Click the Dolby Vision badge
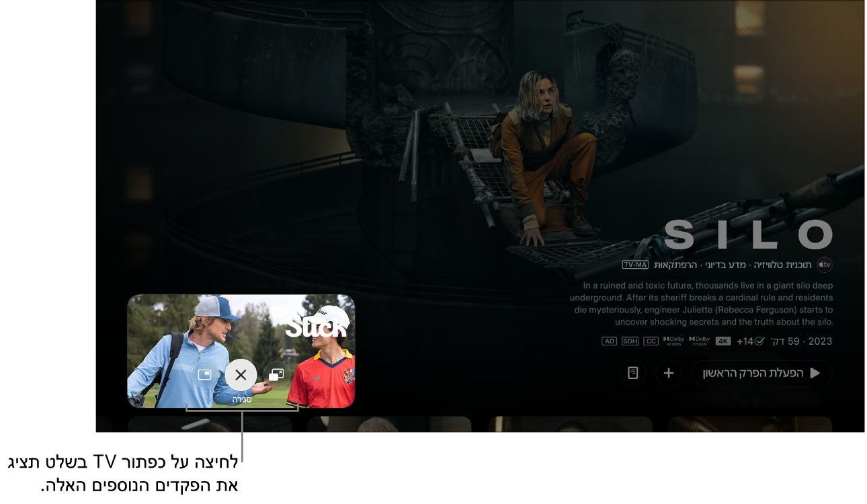 [x=700, y=341]
